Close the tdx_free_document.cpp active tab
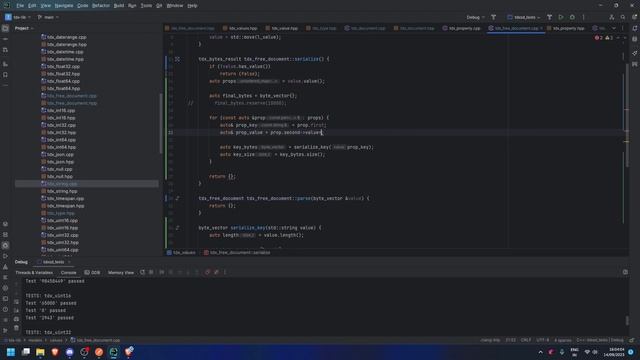The width and height of the screenshot is (640, 360). 542,29
